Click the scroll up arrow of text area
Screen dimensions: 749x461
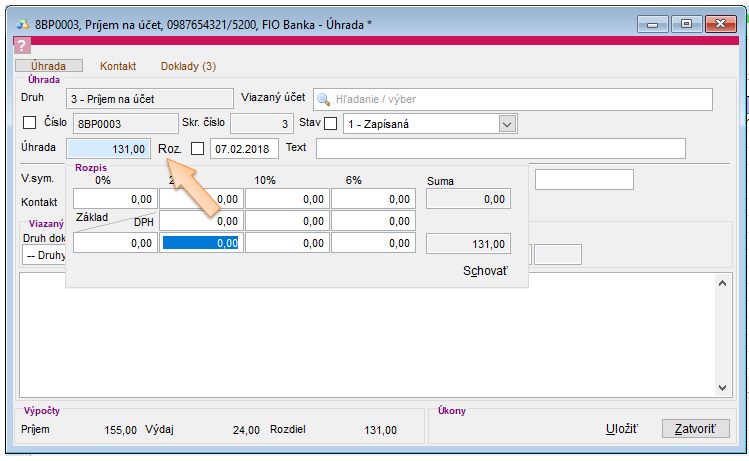pos(726,282)
